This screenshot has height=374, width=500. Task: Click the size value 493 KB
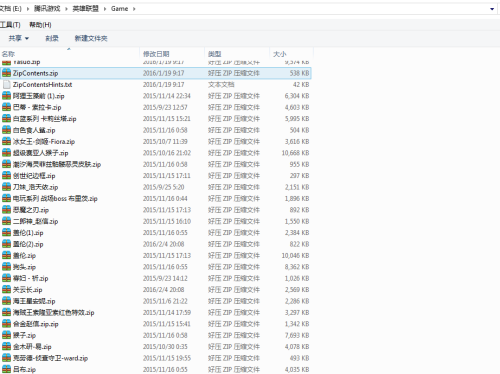point(299,358)
